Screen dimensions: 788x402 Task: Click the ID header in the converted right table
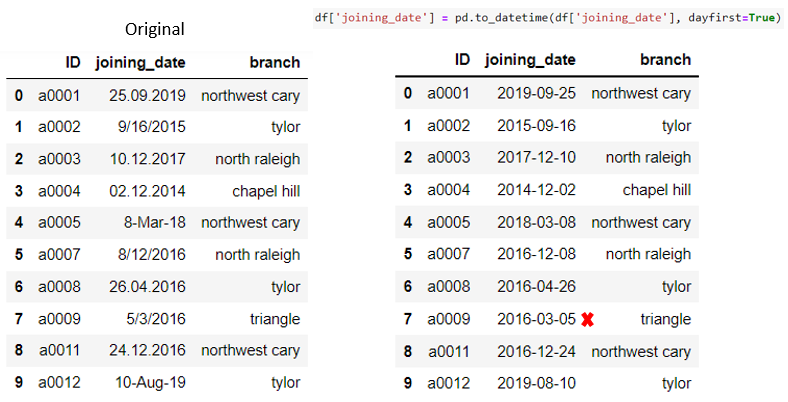(462, 60)
